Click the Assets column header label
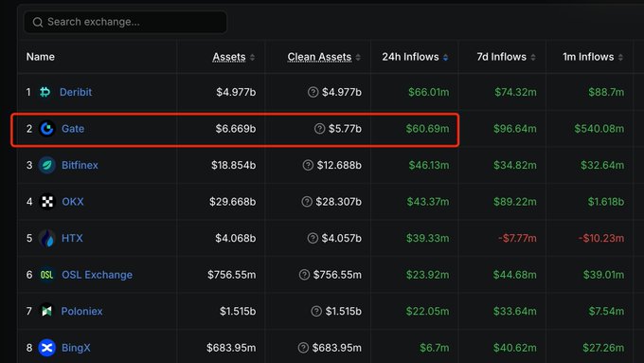The image size is (644, 363). (x=229, y=57)
